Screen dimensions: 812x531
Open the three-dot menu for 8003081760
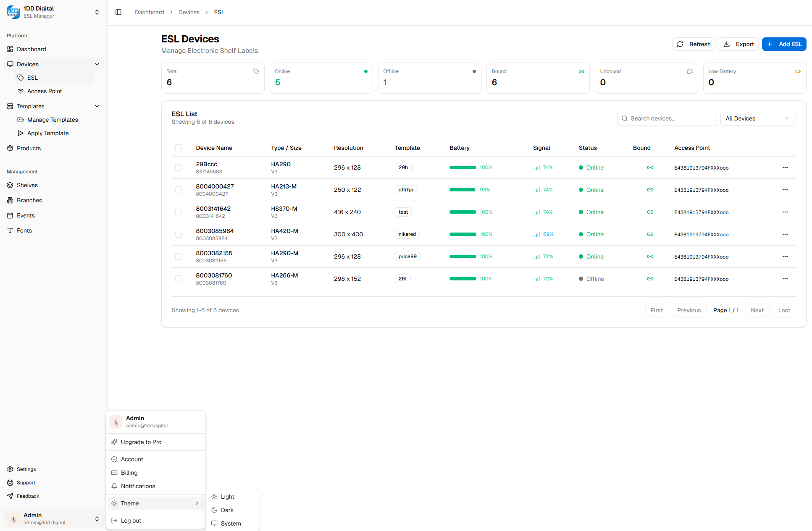tap(785, 279)
